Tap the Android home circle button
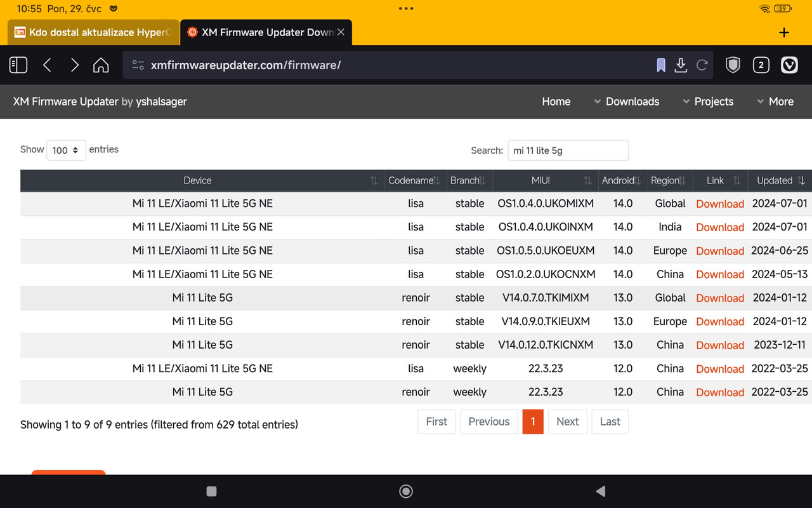 [x=406, y=491]
